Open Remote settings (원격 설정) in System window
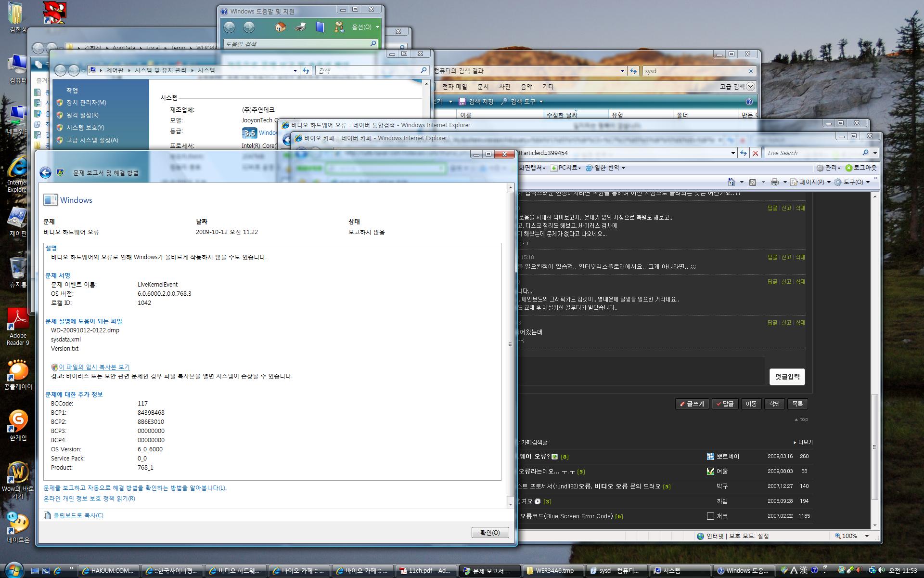924x578 pixels. 82,115
